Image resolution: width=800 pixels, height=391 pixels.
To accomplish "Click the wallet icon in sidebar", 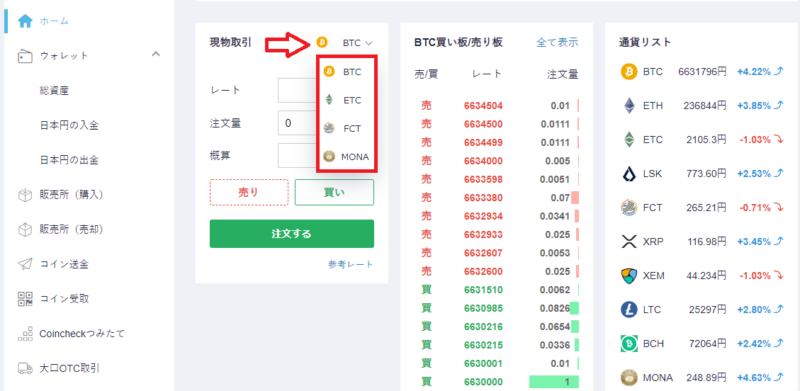I will click(25, 56).
